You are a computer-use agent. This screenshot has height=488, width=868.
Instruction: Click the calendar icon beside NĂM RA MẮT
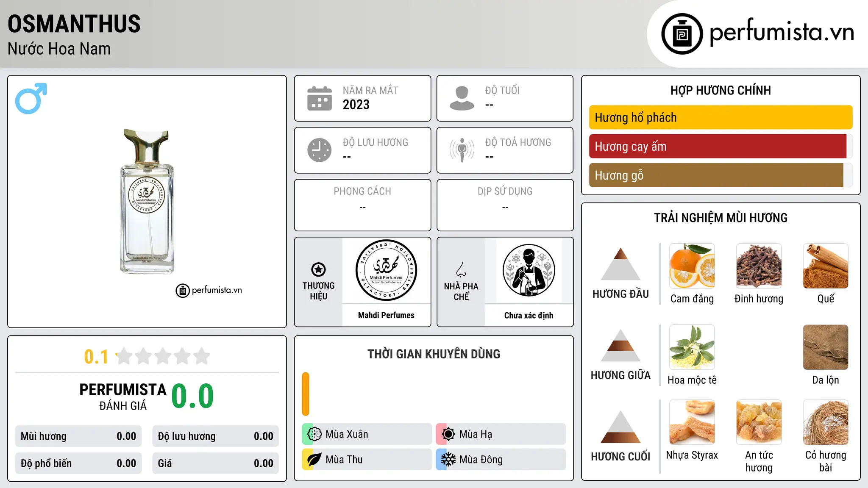(x=320, y=98)
